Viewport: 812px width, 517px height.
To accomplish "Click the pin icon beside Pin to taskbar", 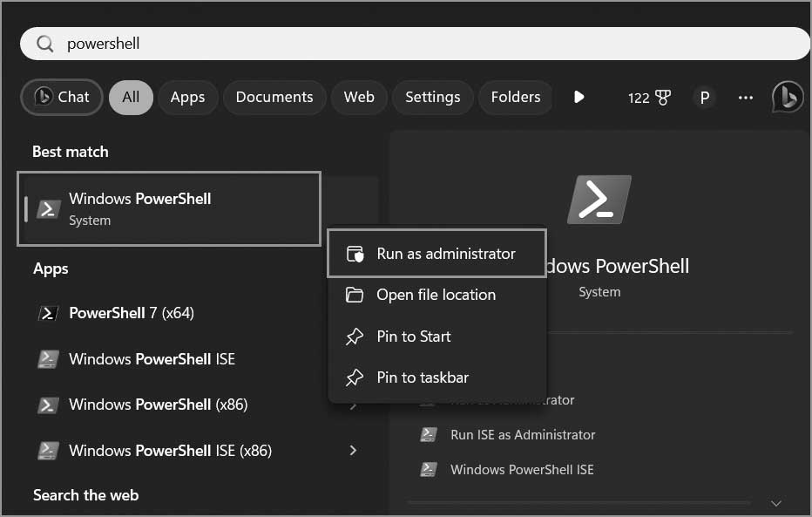I will (x=355, y=378).
